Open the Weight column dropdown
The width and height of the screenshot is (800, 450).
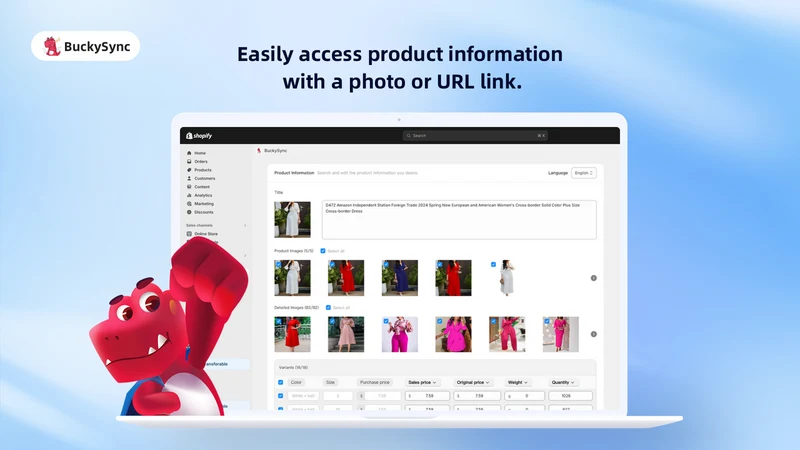pyautogui.click(x=517, y=382)
